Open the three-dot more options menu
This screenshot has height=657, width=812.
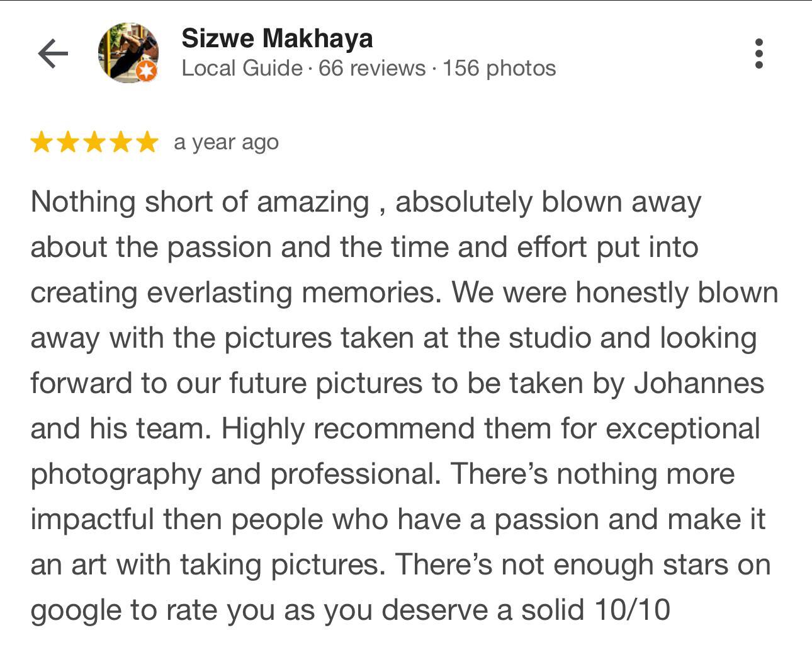tap(758, 54)
